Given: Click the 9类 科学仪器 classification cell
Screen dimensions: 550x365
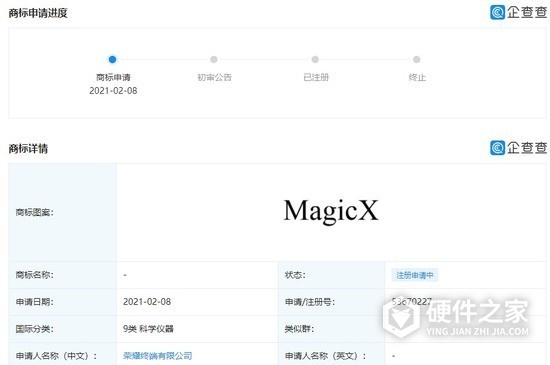Looking at the screenshot, I should point(148,329).
